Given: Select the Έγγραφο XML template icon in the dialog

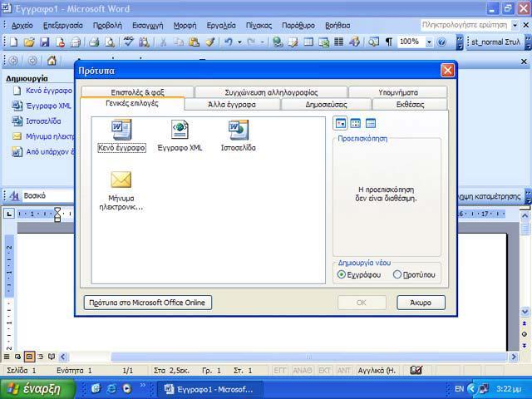Looking at the screenshot, I should point(180,130).
